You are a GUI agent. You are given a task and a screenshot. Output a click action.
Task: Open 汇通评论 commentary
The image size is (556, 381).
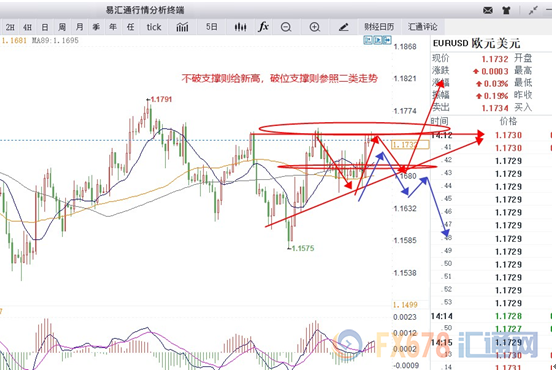coord(423,27)
